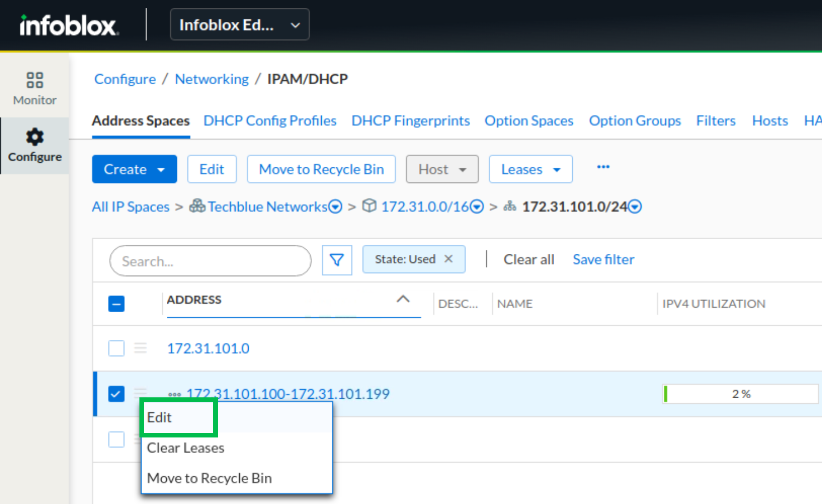Viewport: 822px width, 504px height.
Task: Open the filter funnel icon
Action: (337, 260)
